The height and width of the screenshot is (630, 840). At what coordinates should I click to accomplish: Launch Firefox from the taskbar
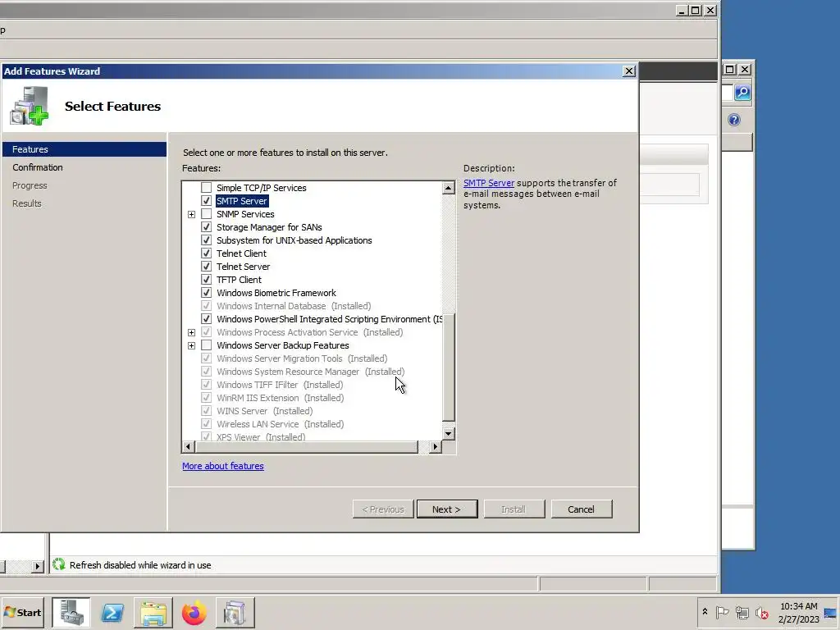(194, 612)
